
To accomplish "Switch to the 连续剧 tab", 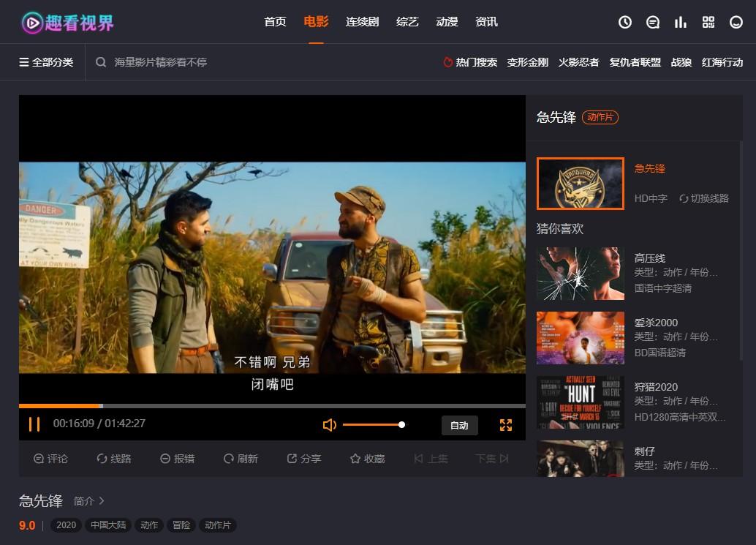I will pos(362,22).
